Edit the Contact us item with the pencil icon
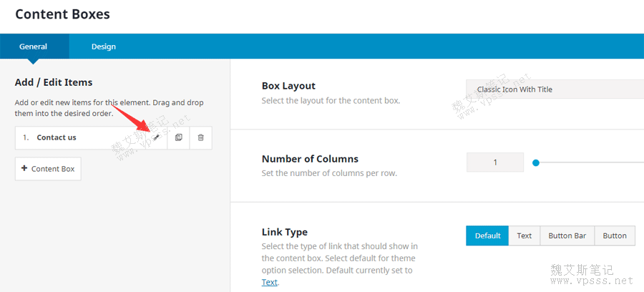Image resolution: width=644 pixels, height=292 pixels. point(157,137)
